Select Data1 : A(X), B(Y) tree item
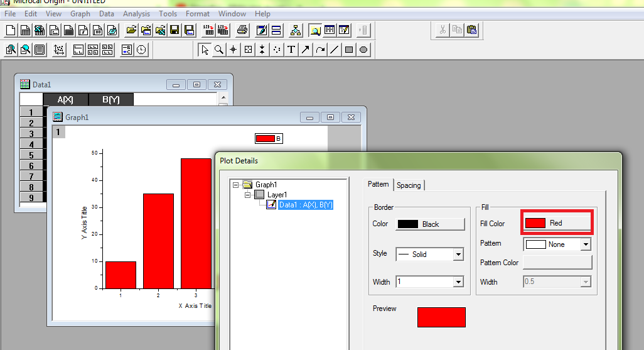Screen dimensions: 644x350 305,205
